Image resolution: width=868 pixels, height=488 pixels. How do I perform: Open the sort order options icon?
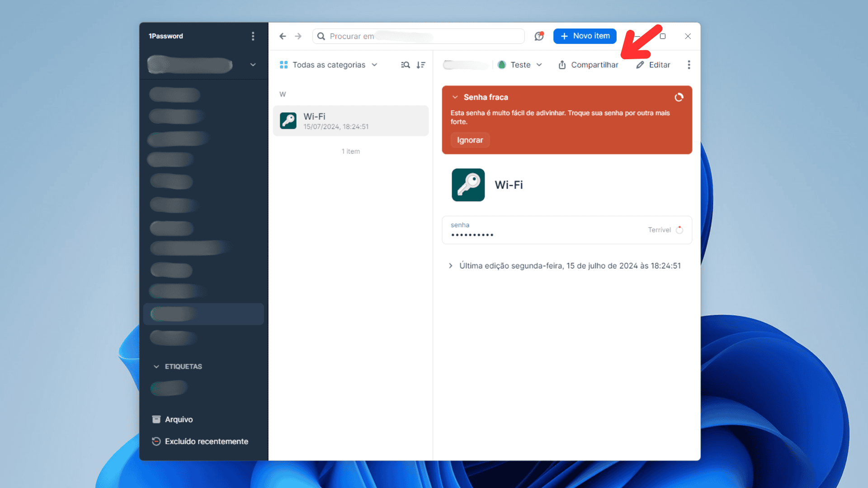(421, 65)
